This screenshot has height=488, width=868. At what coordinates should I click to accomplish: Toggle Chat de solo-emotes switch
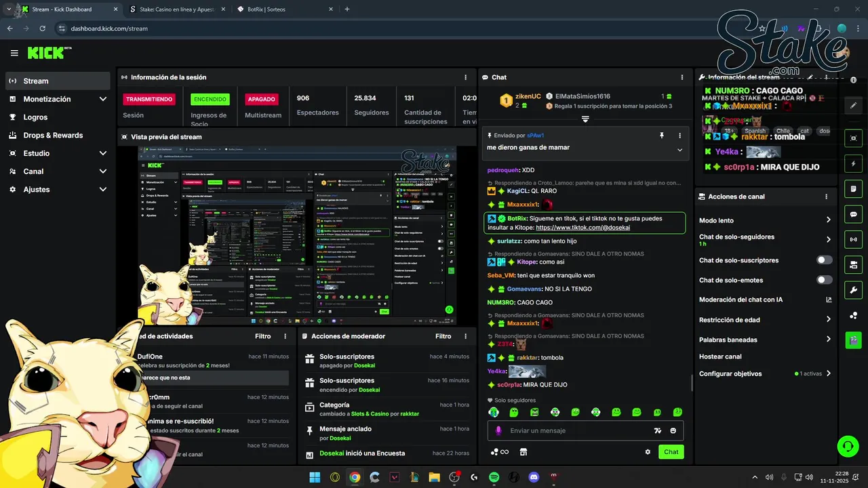(x=825, y=280)
